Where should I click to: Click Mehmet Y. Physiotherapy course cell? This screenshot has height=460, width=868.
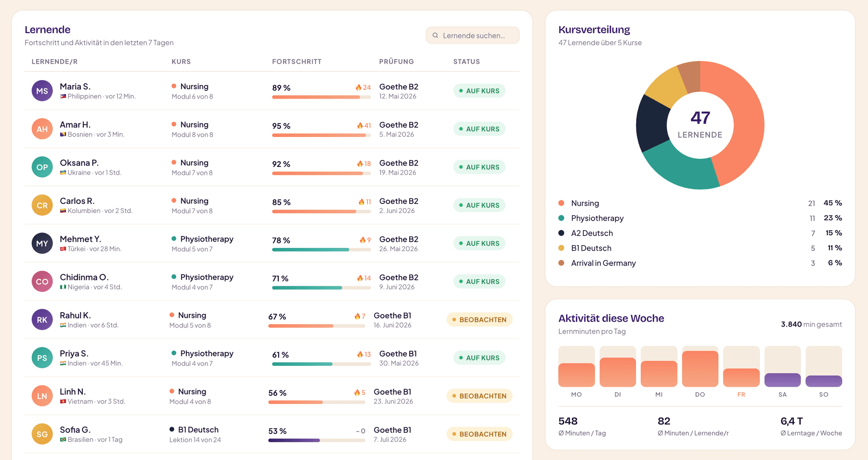coord(203,243)
